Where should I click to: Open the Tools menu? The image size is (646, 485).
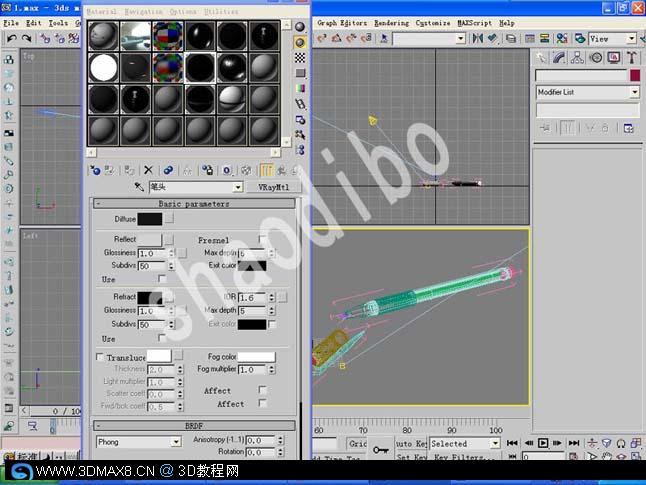pos(58,23)
